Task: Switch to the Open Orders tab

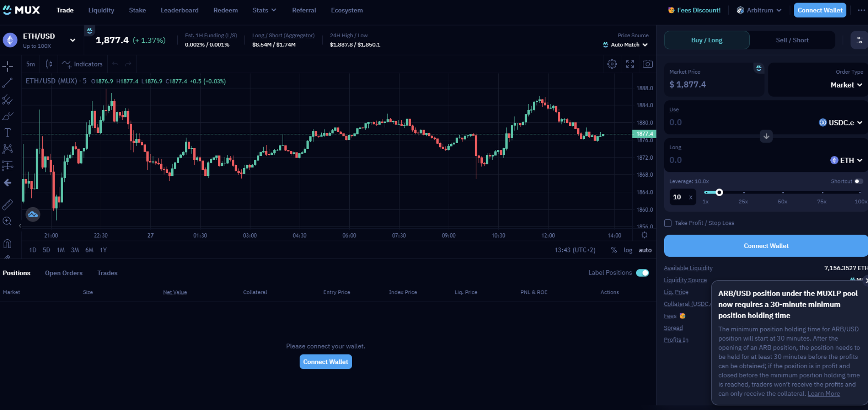Action: (64, 273)
